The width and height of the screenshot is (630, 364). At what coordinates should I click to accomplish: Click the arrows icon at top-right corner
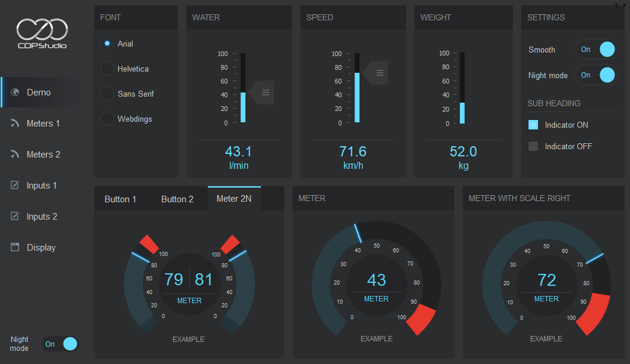click(x=620, y=5)
